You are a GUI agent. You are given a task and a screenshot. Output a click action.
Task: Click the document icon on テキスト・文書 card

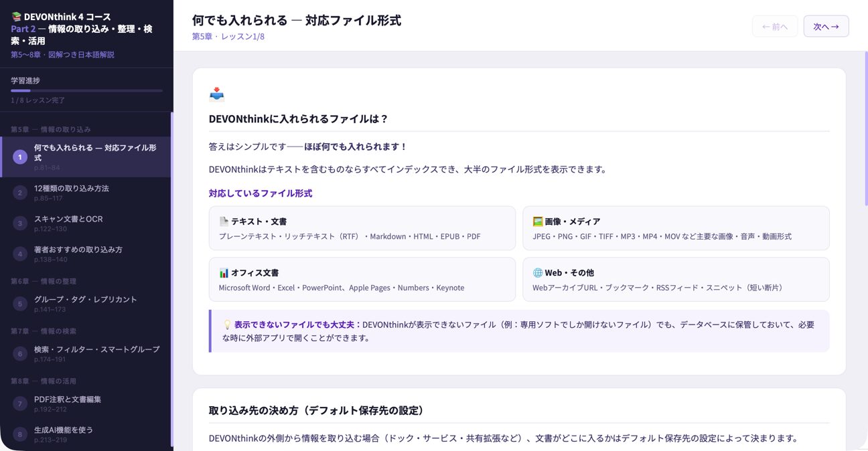(x=224, y=221)
